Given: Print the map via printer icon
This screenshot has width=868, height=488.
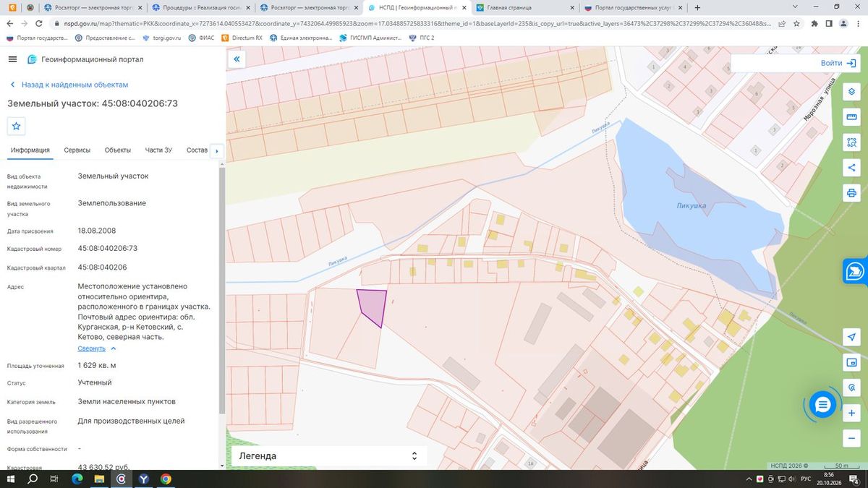Looking at the screenshot, I should coord(851,193).
